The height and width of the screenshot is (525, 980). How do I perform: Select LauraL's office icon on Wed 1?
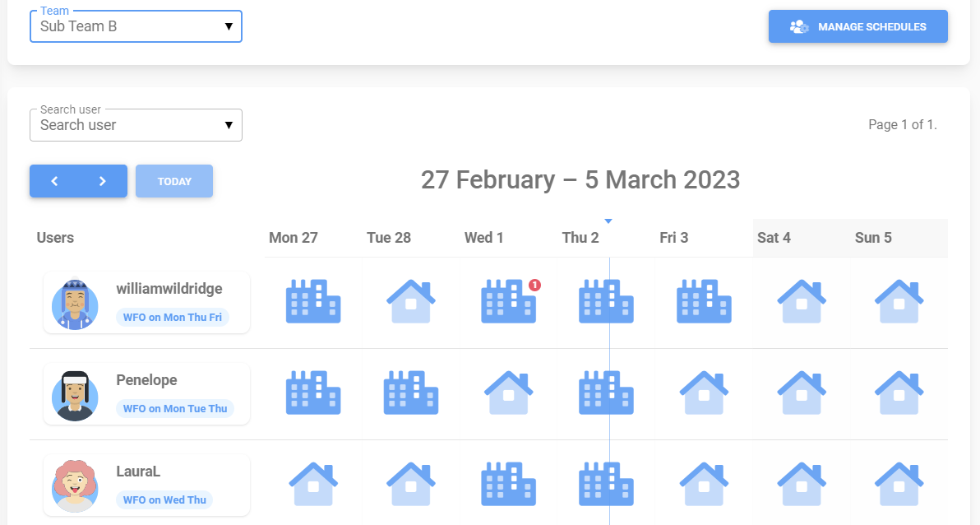(x=508, y=484)
